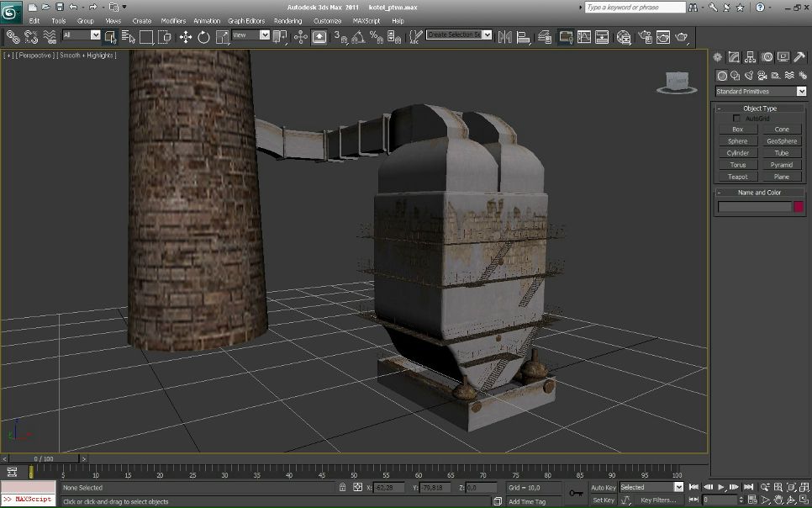Open the Standard Primitives dropdown
This screenshot has width=812, height=508.
[x=760, y=91]
